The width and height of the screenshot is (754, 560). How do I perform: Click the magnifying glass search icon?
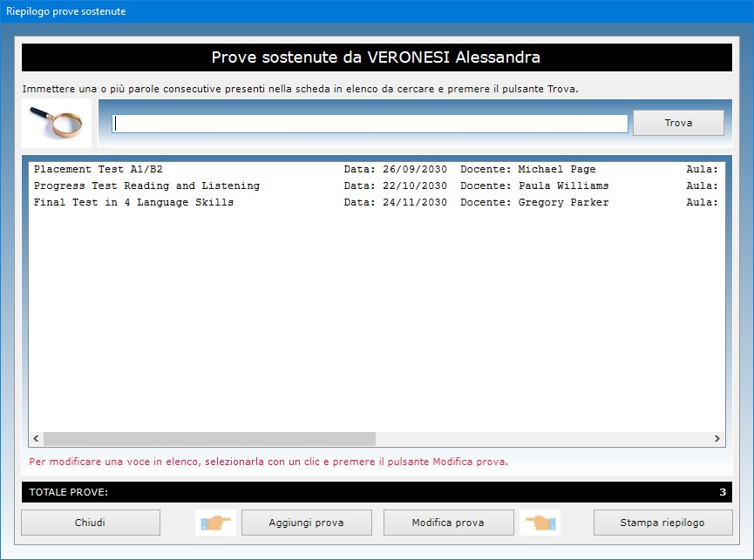pos(57,124)
